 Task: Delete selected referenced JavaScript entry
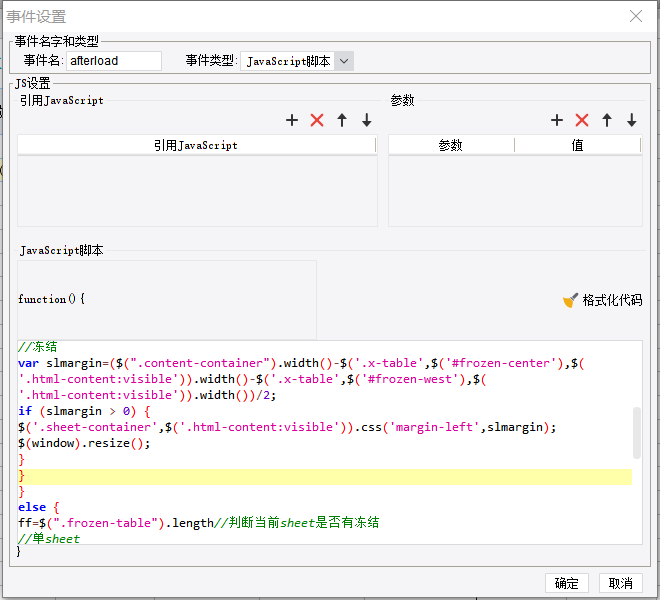(317, 120)
